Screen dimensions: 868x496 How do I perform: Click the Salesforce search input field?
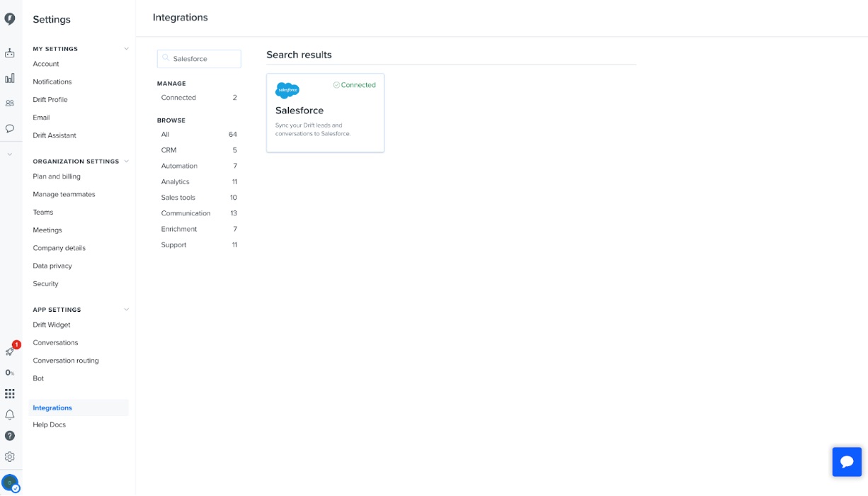[199, 59]
